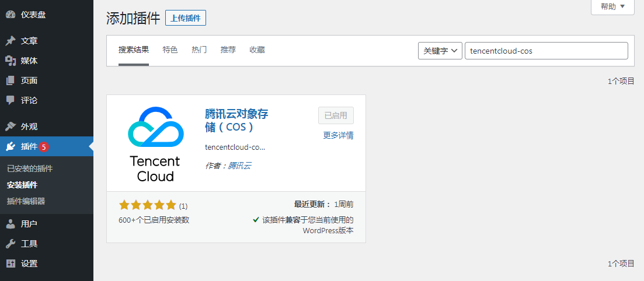Click the Settings sliders icon

pyautogui.click(x=11, y=264)
